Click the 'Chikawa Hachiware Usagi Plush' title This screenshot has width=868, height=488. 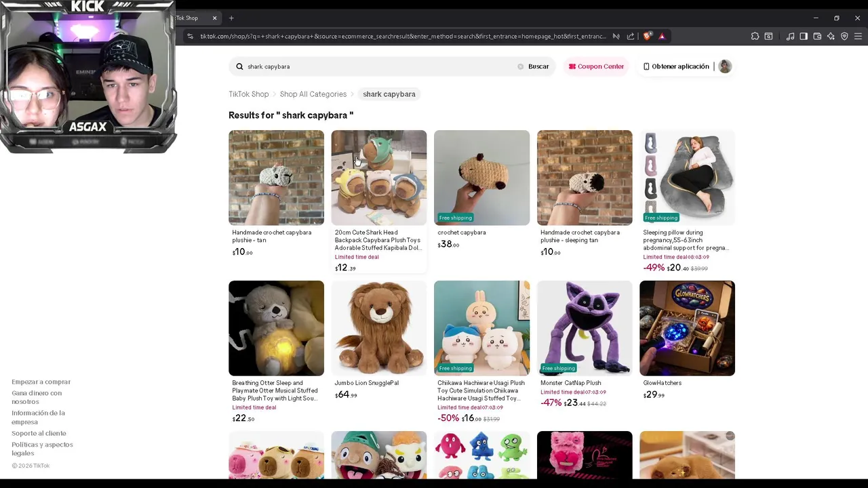click(x=481, y=390)
